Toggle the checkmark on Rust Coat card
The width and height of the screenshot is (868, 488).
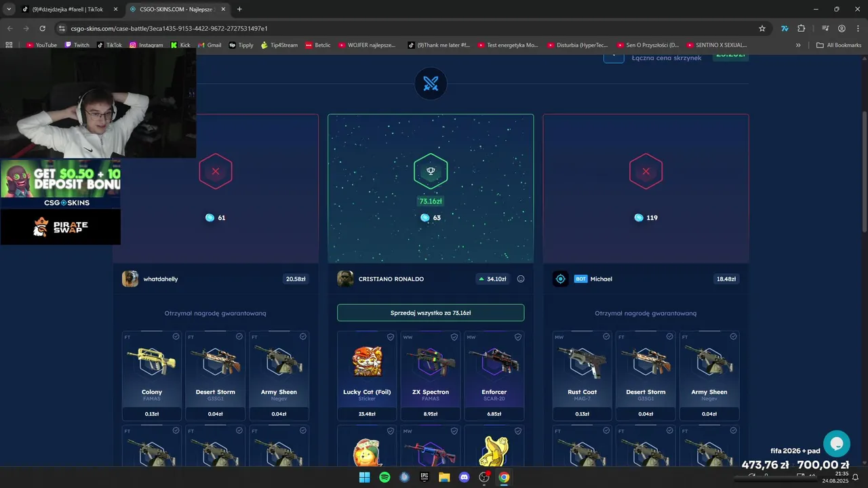(x=606, y=336)
